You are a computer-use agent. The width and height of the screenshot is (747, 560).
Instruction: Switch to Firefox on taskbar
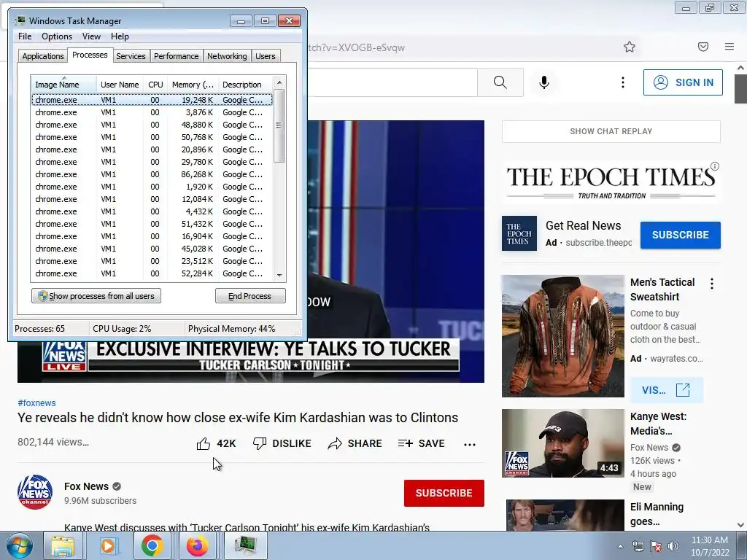[197, 545]
